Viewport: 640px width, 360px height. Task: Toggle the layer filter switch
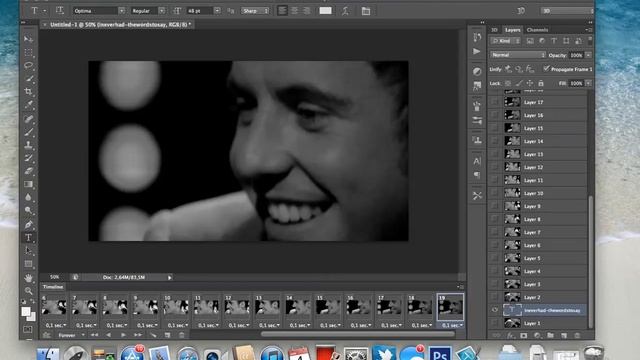pos(590,40)
